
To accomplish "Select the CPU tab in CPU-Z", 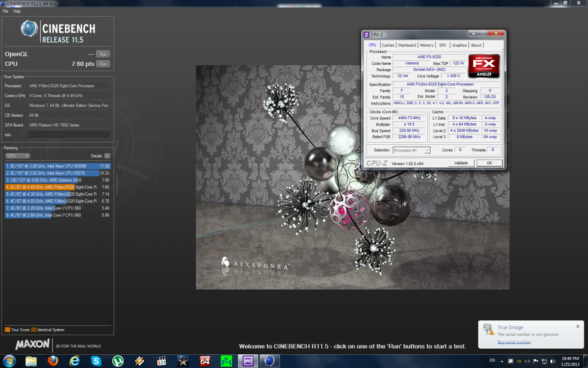I will click(x=372, y=45).
